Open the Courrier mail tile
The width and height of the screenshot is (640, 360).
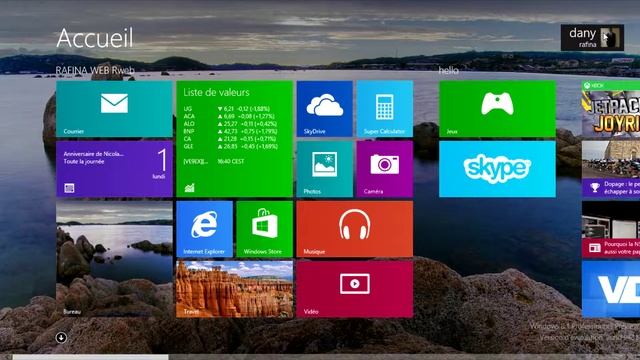pos(114,109)
